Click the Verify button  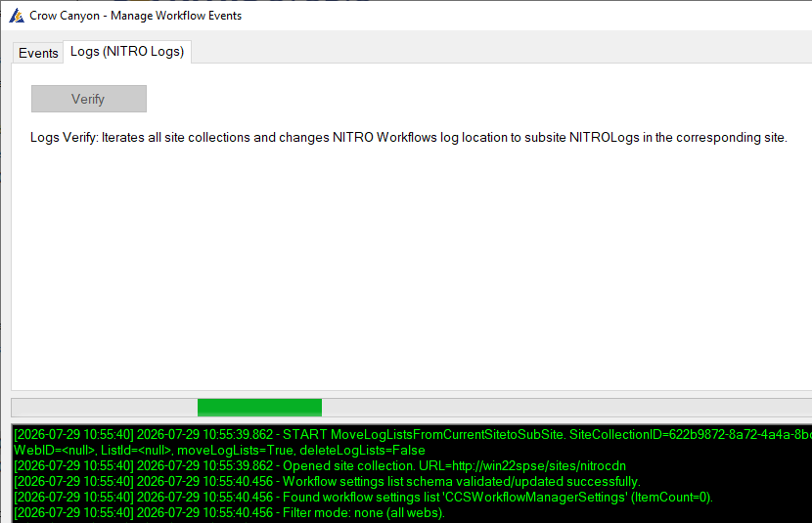[89, 99]
